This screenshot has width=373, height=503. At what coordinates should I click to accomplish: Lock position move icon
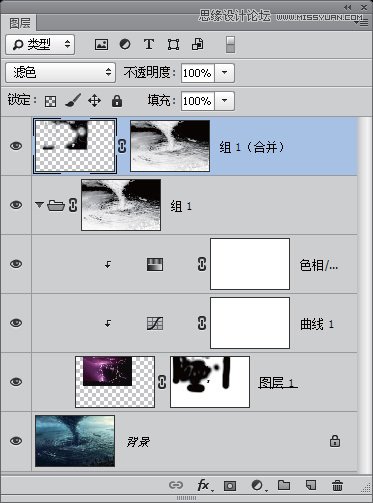[94, 101]
